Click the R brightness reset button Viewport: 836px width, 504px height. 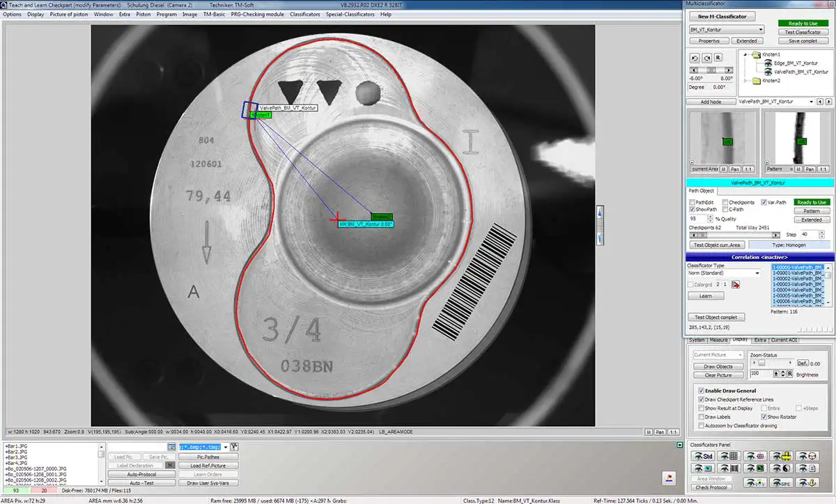pos(790,374)
